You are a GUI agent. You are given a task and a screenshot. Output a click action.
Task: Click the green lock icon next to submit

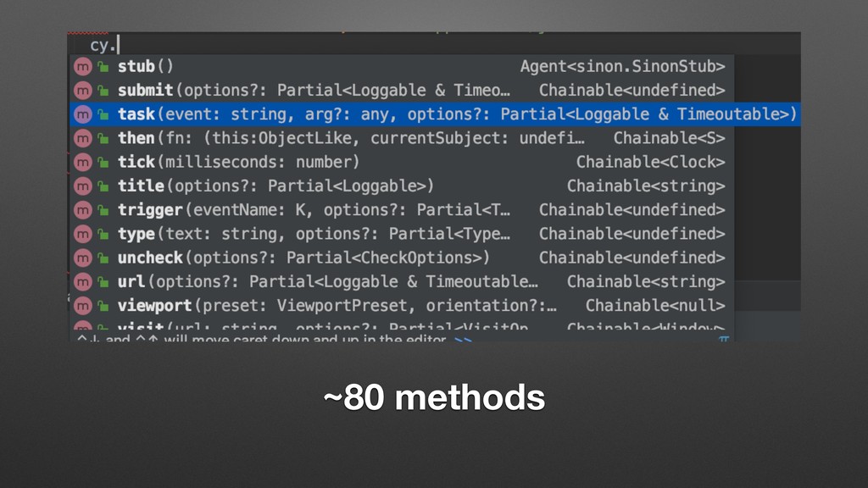(x=103, y=90)
